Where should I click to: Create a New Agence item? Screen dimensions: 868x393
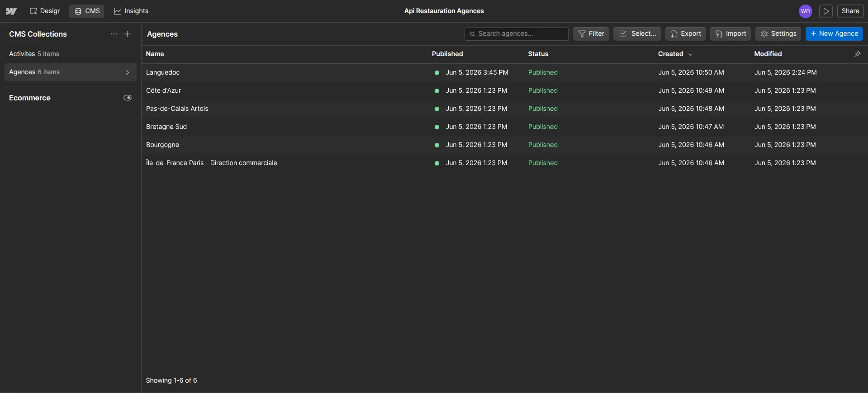(834, 34)
